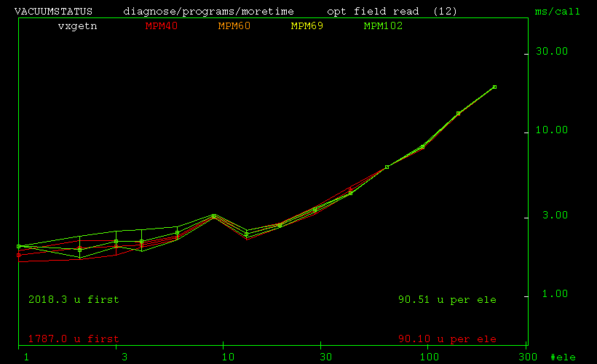Screen dimensions: 597x364
Task: Click the x-axis tick label 30
Action: [x=325, y=357]
